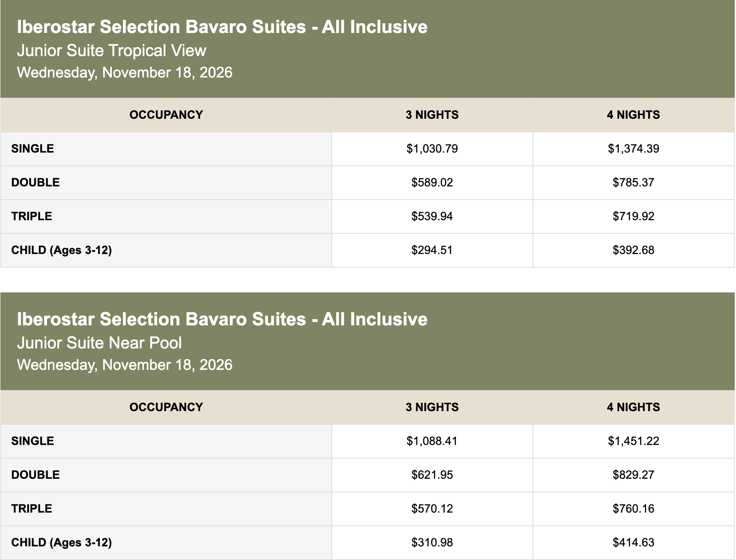Click the $570.12 triple occupancy price
Screen dimensions: 736x560
[x=432, y=508]
